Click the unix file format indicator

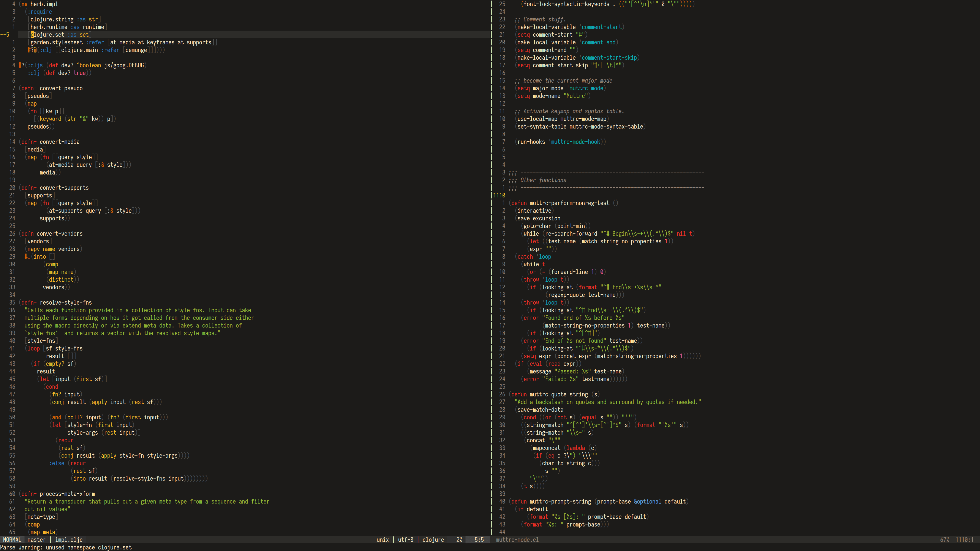[382, 540]
